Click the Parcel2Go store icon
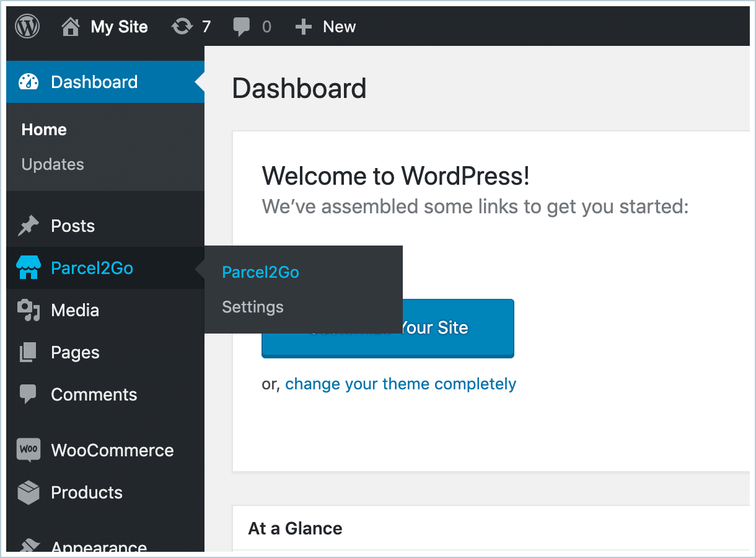 (29, 268)
